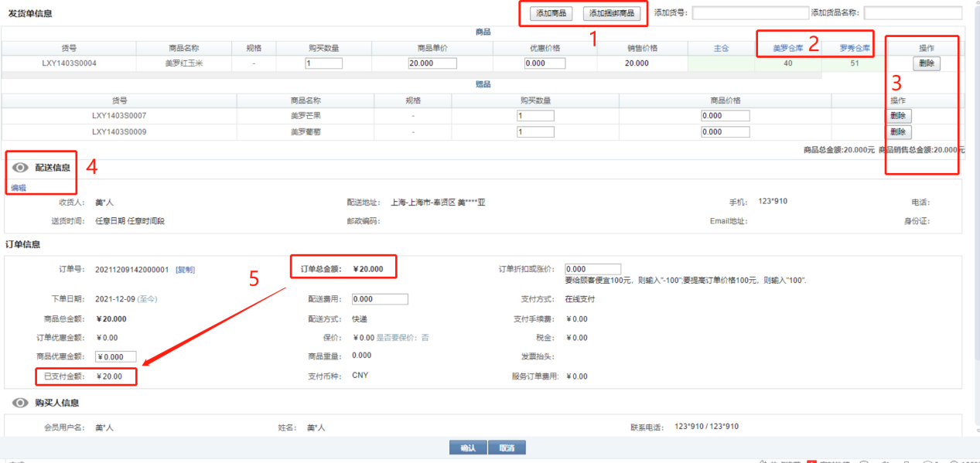Image resolution: width=980 pixels, height=463 pixels.
Task: Click the delivery address 上海-上海市-奉贤区
Action: coord(423,203)
